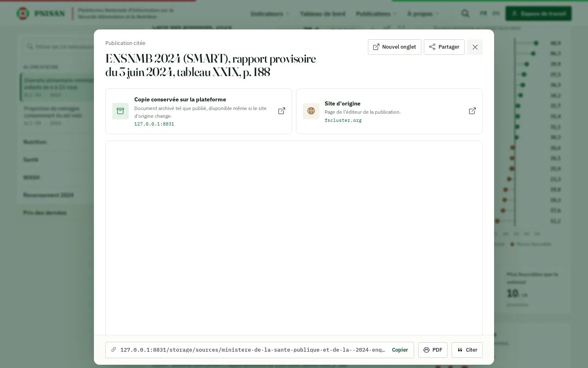This screenshot has width=588, height=368.
Task: Click the Espace de travail button
Action: click(x=539, y=13)
